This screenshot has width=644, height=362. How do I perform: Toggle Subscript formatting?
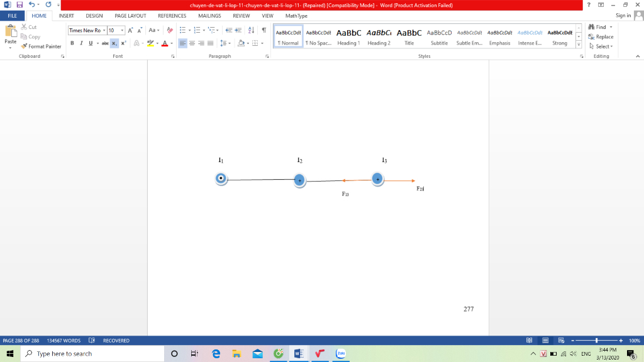pyautogui.click(x=114, y=43)
